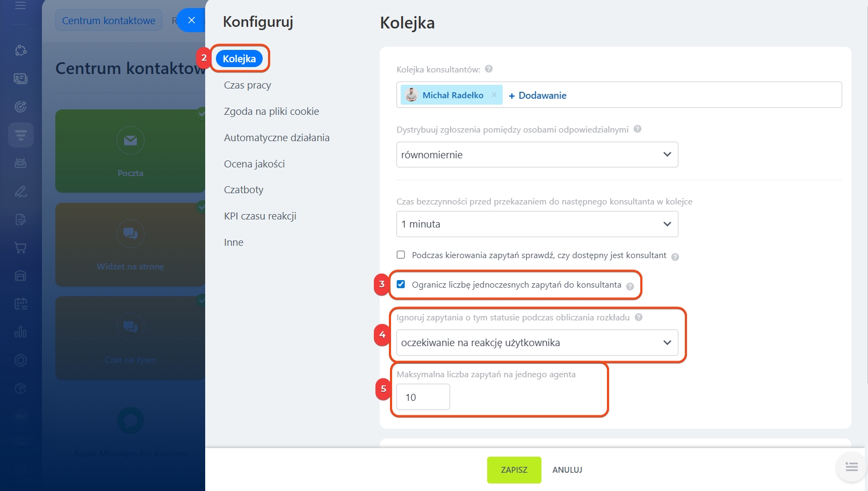
Task: Show help for Ignoruj zapytania setting
Action: tap(639, 317)
